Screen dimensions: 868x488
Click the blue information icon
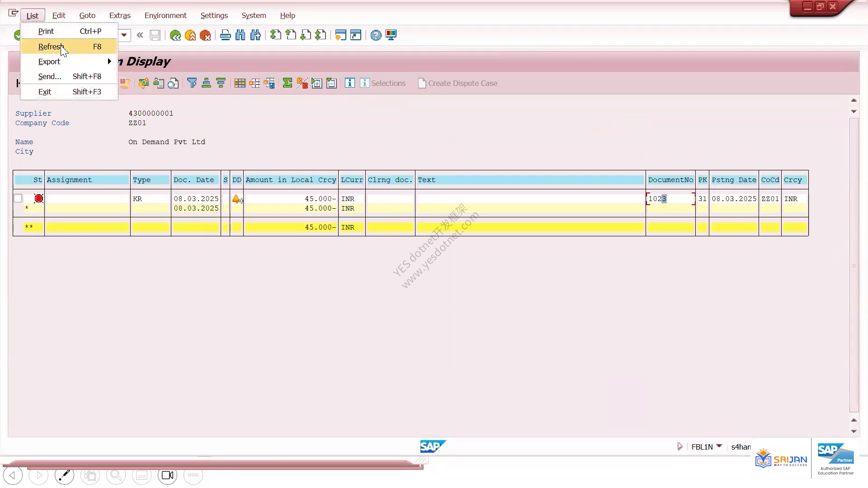coord(349,83)
